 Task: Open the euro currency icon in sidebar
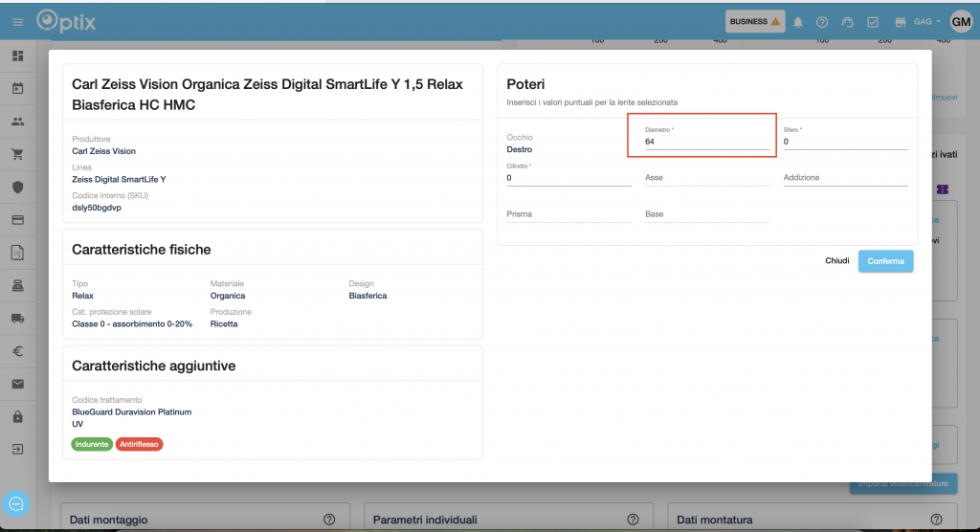(x=17, y=351)
